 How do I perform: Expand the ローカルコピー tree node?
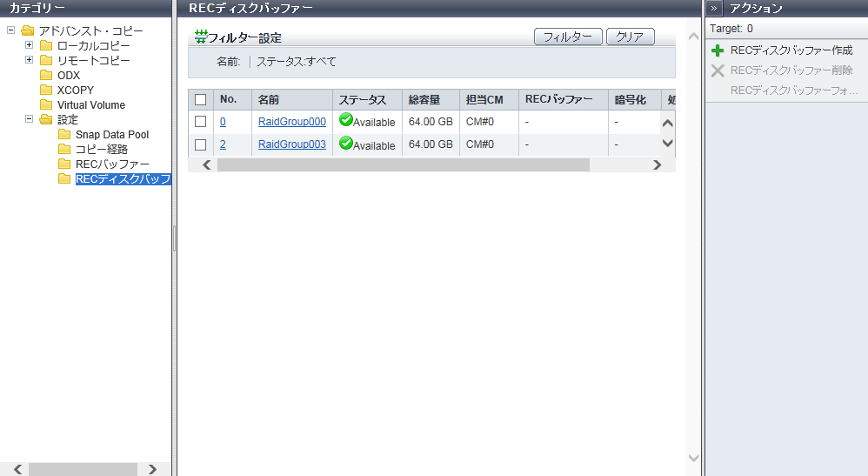coord(29,45)
